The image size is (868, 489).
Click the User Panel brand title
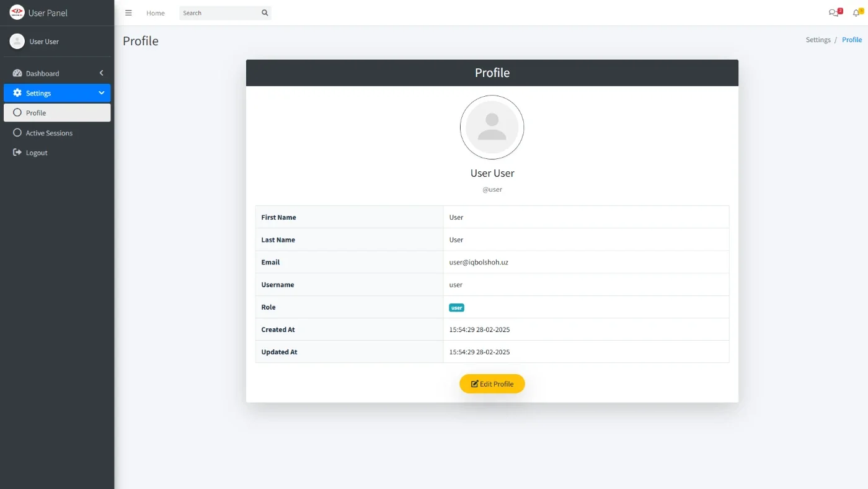pyautogui.click(x=48, y=13)
